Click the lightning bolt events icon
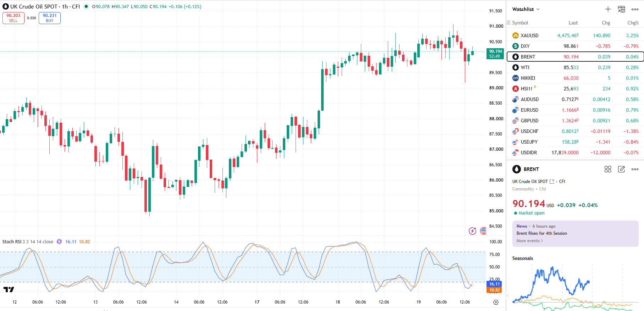Screen dimensions: 644x311 (x=472, y=231)
